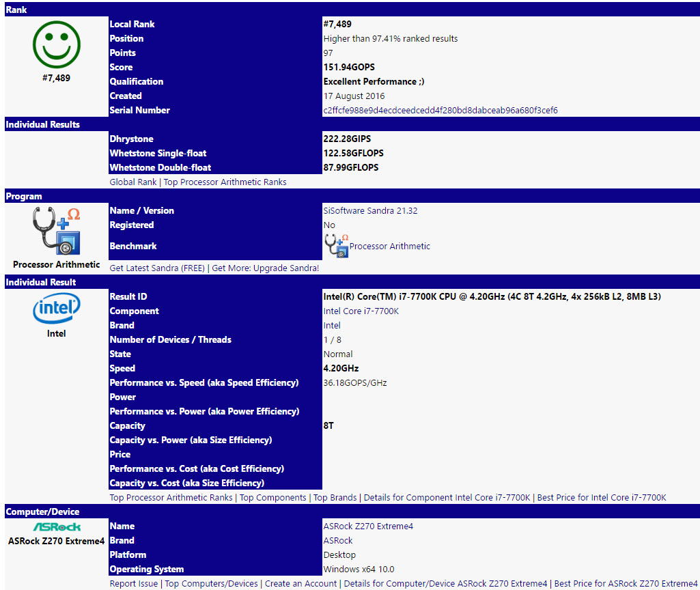Viewport: 700px width, 590px height.
Task: Click the created date 17 August 2016
Action: [x=354, y=96]
